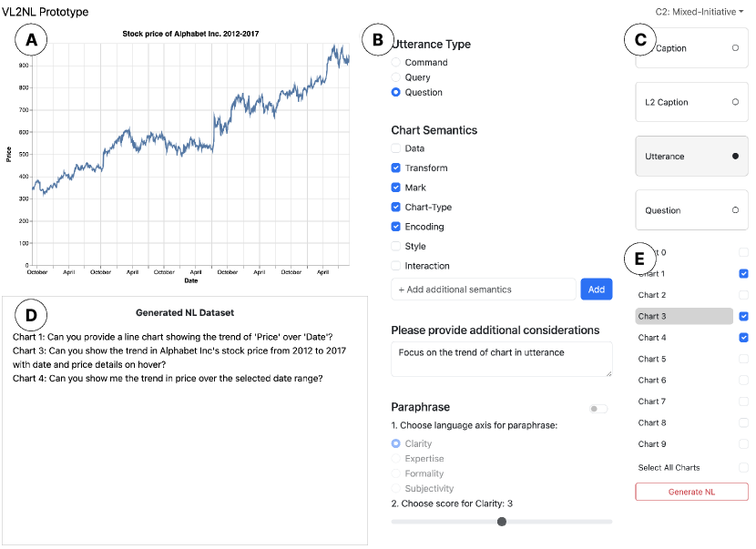
Task: Select the Question output card
Action: [691, 210]
